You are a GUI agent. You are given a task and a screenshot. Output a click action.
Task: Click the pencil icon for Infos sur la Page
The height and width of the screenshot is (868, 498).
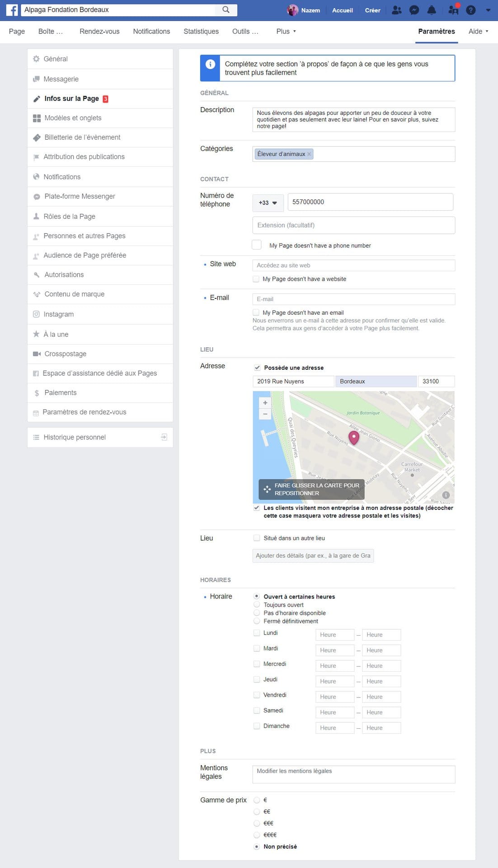point(37,99)
